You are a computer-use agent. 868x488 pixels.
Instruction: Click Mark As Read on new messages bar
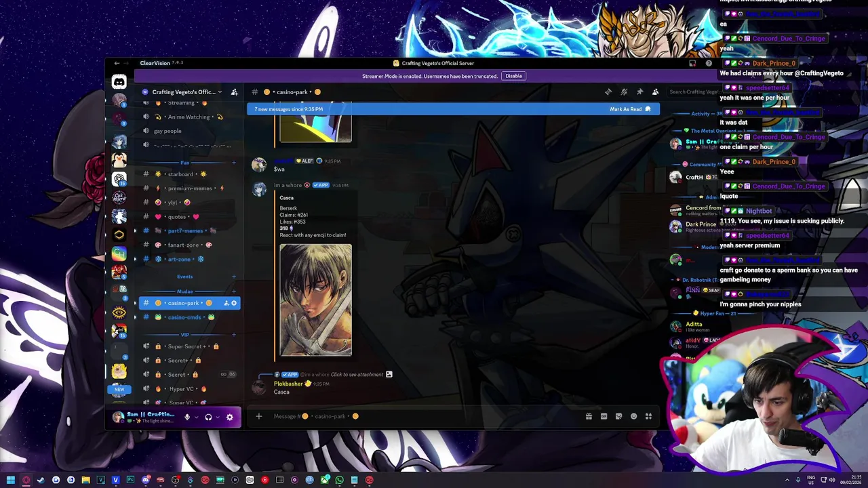(630, 109)
